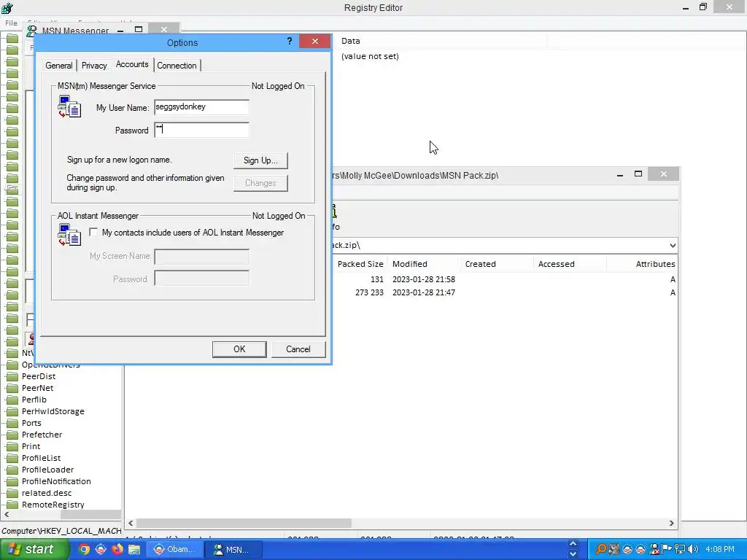Screen dimensions: 747x560
Task: Select the Prefetcher registry key
Action: (42, 435)
